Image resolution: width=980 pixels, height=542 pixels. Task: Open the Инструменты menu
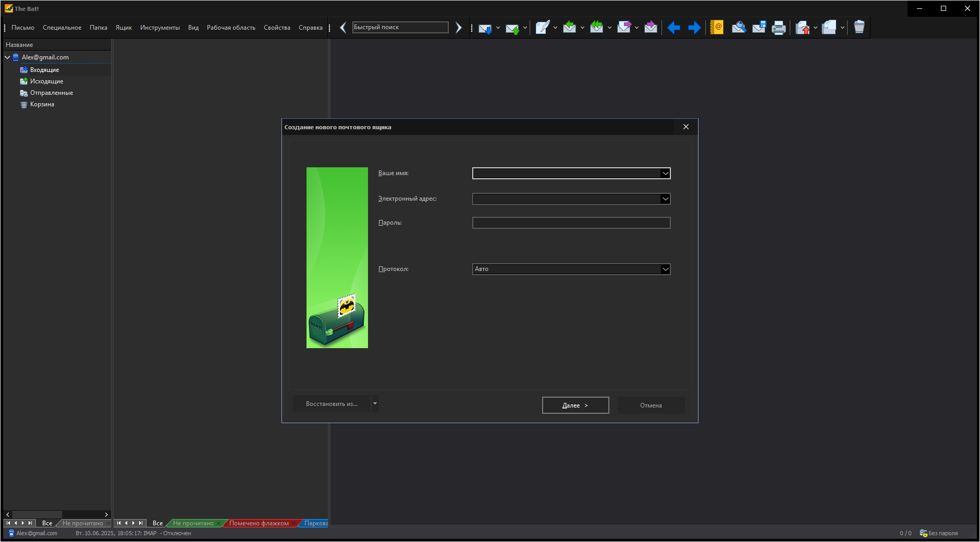[160, 28]
